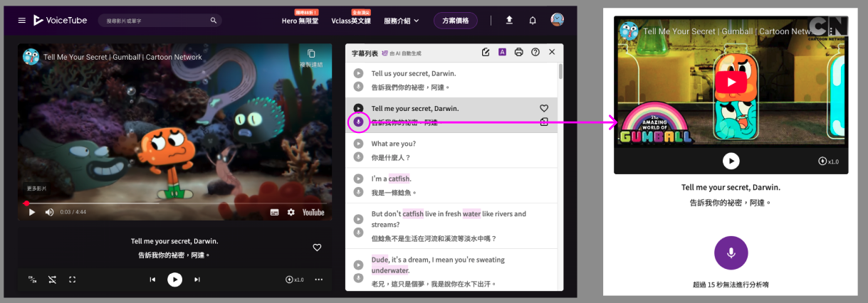Click the copy link icon on video
This screenshot has height=303, width=868.
tap(311, 54)
